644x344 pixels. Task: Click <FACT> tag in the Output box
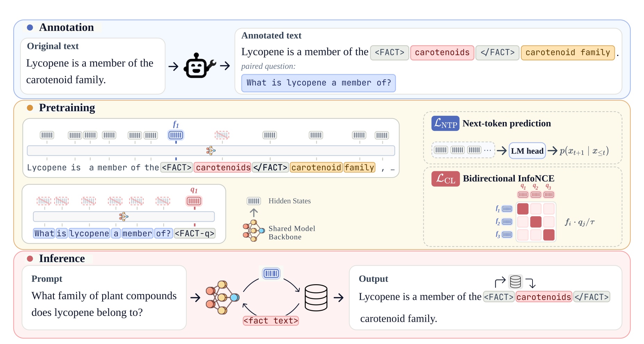(498, 297)
